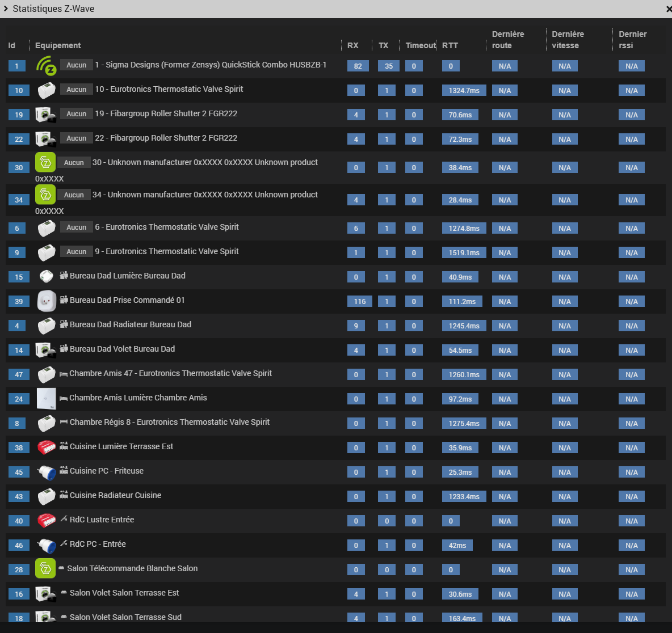Sort by Dernière vitesse column header
The width and height of the screenshot is (672, 633).
pos(568,40)
